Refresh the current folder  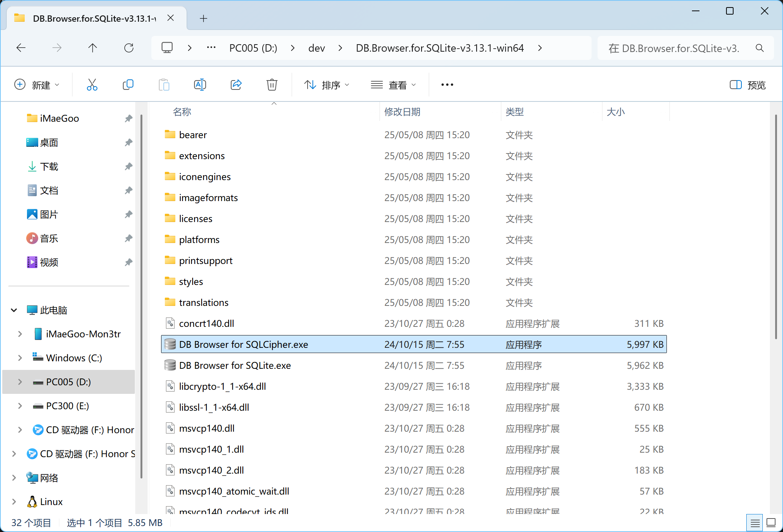tap(129, 48)
